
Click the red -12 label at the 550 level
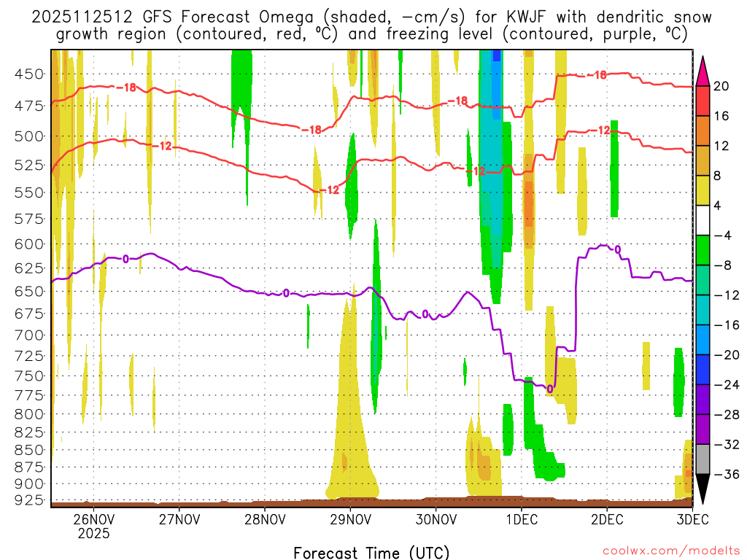pos(330,190)
